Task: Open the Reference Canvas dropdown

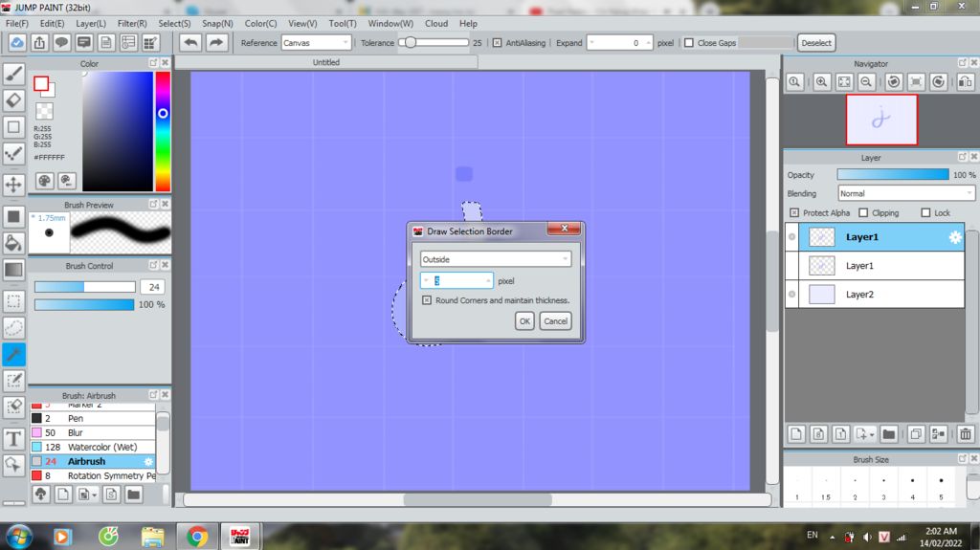Action: coord(316,43)
